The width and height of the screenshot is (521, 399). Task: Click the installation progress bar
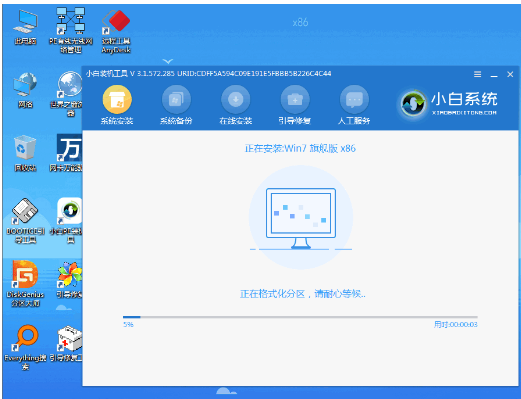(x=300, y=317)
